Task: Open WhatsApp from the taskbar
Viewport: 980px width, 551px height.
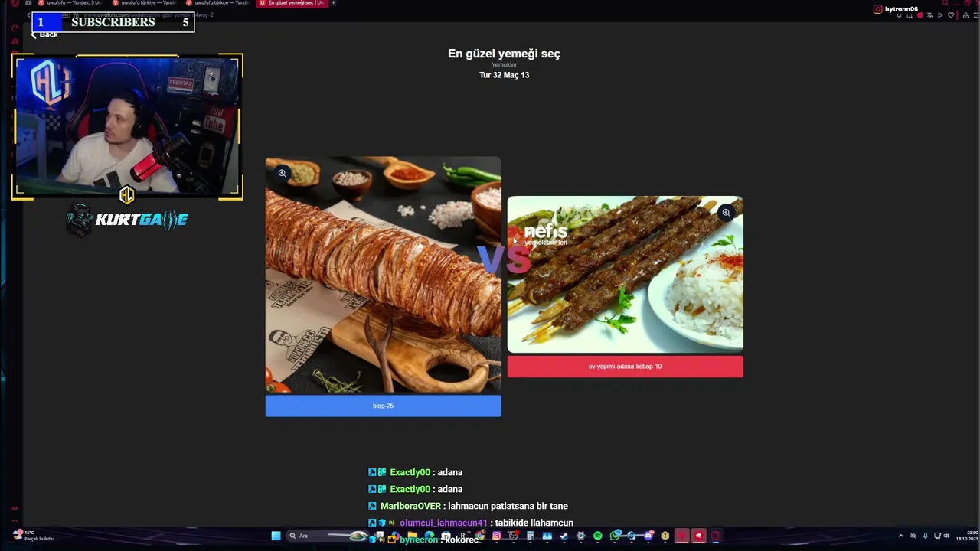Action: click(x=615, y=536)
